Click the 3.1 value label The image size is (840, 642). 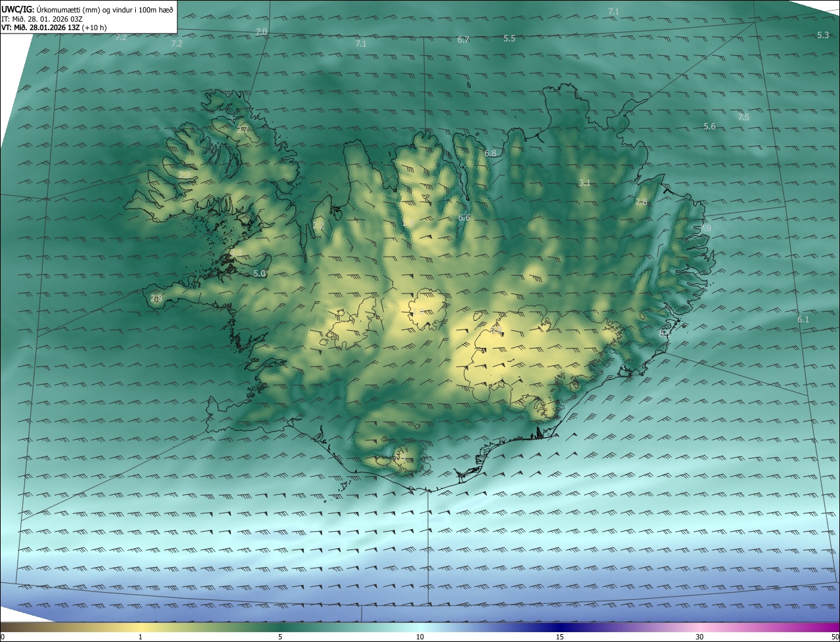point(585,183)
